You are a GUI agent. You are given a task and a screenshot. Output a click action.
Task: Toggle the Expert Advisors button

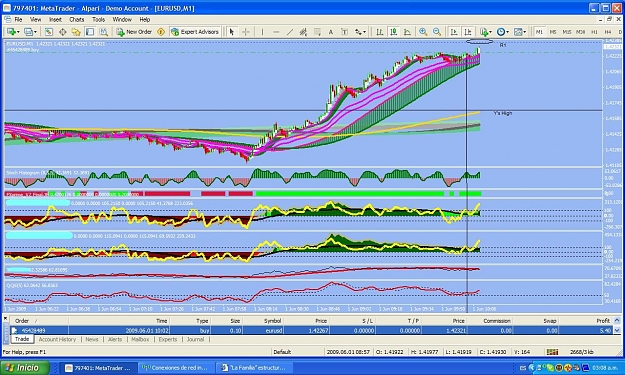click(x=195, y=32)
